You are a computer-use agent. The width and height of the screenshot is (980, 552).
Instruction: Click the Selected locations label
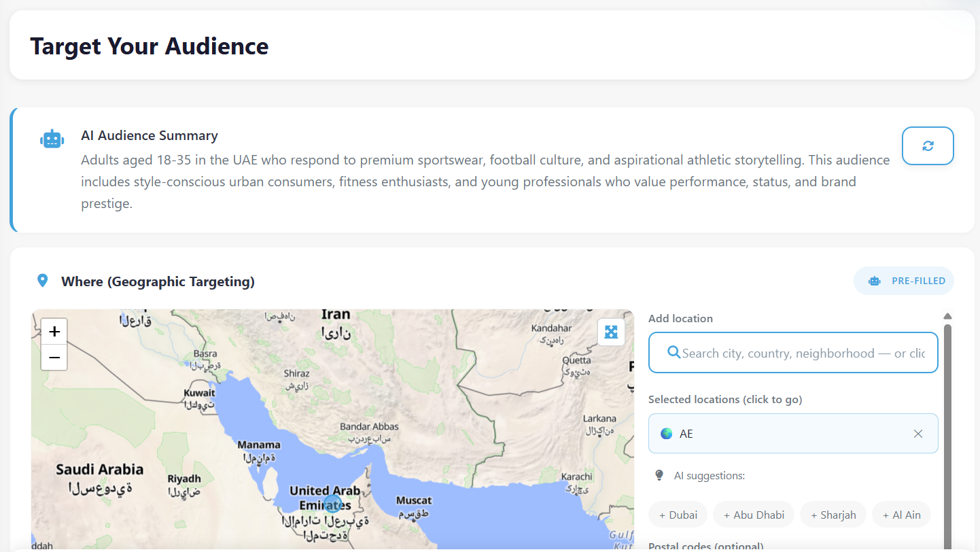click(x=725, y=399)
